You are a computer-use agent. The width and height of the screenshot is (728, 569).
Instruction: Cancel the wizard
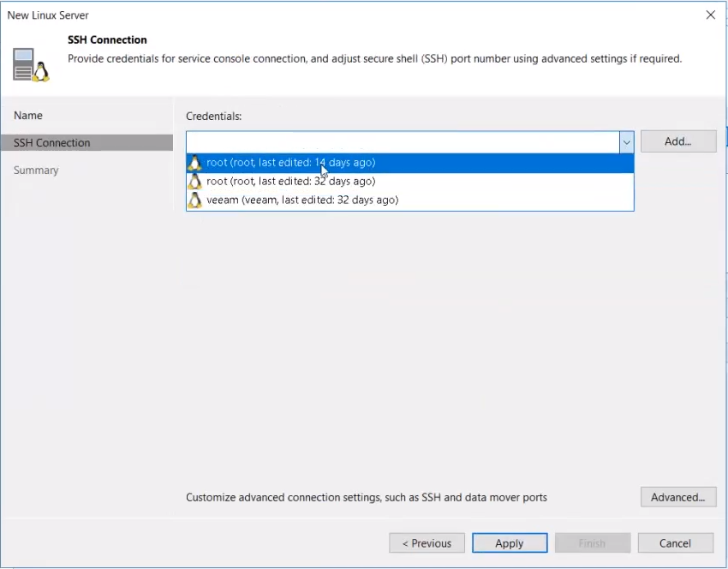676,543
